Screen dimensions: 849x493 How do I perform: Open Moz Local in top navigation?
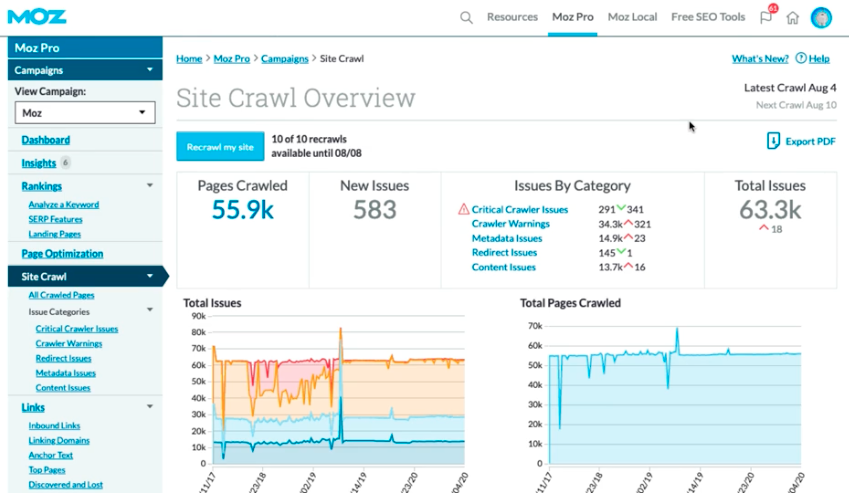632,17
